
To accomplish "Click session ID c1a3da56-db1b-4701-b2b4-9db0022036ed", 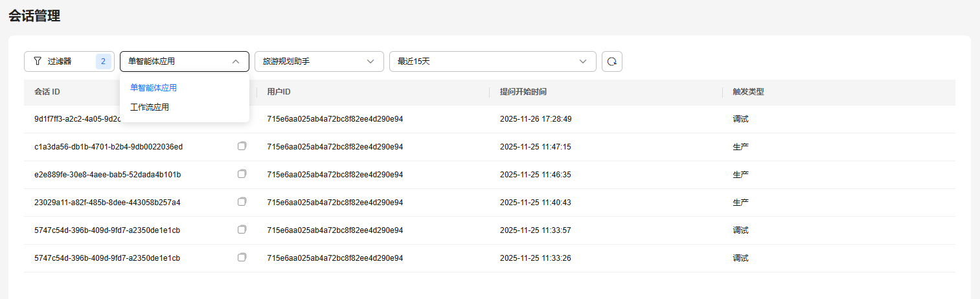I will pyautogui.click(x=108, y=147).
